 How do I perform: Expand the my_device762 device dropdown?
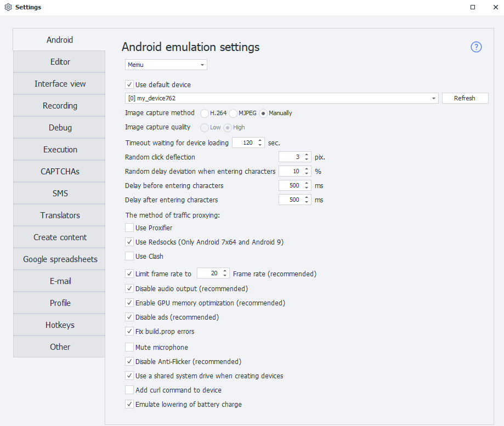[434, 98]
